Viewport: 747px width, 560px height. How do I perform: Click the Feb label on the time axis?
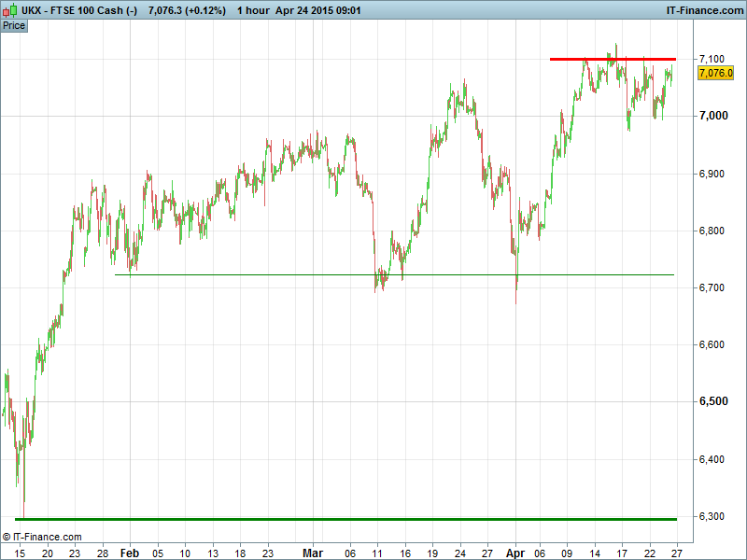(x=130, y=553)
